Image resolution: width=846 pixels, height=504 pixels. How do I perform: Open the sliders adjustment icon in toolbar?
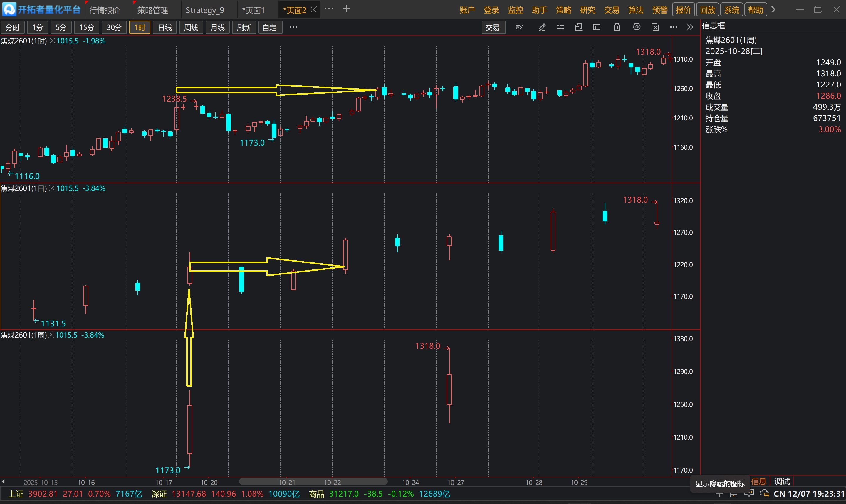[x=560, y=27]
